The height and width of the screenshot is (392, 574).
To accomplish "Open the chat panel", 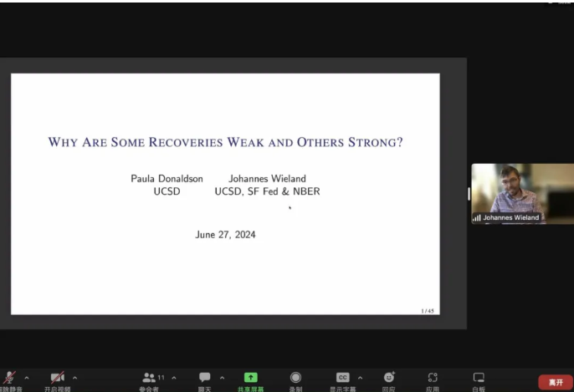I will (x=204, y=378).
